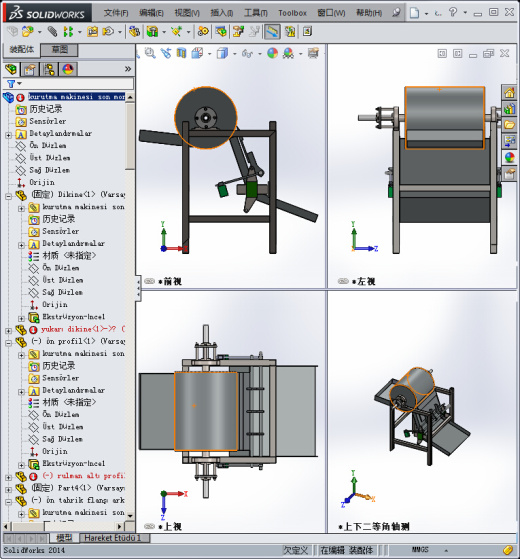Click the Display Style cube icon

pyautogui.click(x=222, y=53)
